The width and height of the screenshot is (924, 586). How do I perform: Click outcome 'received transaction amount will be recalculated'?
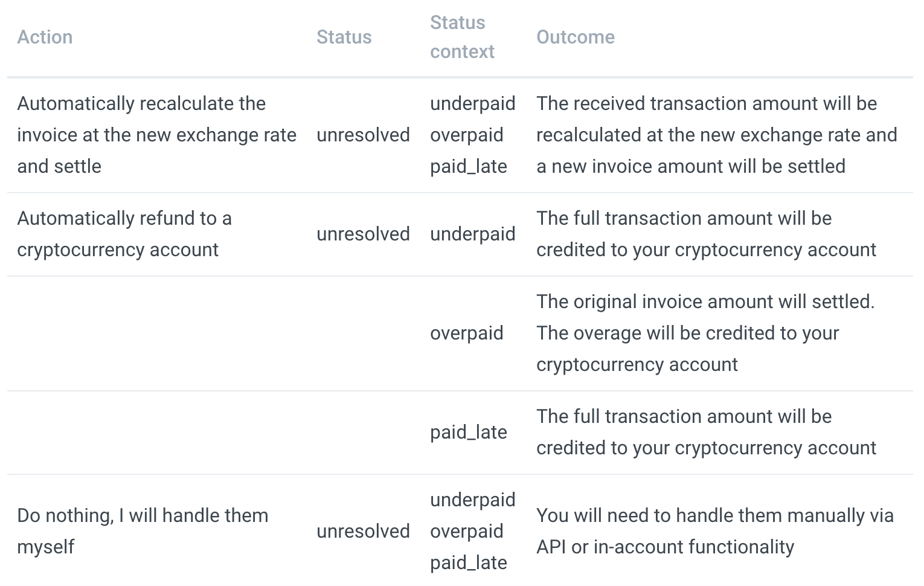pyautogui.click(x=717, y=135)
